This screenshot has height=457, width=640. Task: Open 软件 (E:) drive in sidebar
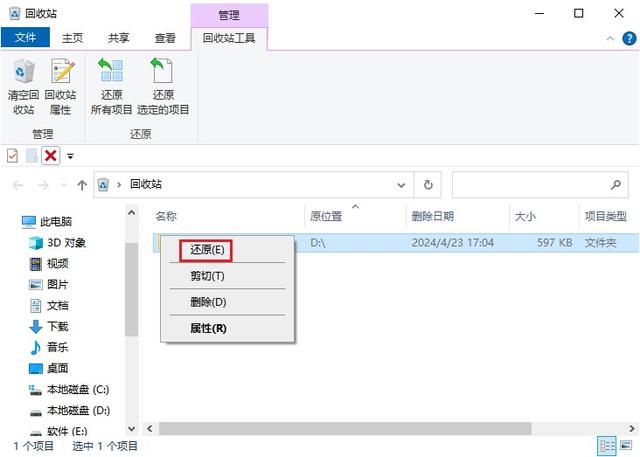pos(58,431)
